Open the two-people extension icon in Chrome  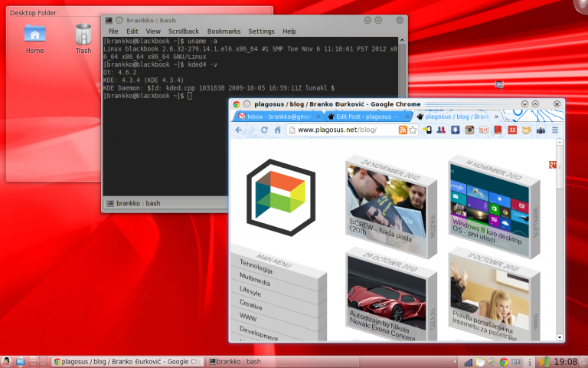point(441,130)
